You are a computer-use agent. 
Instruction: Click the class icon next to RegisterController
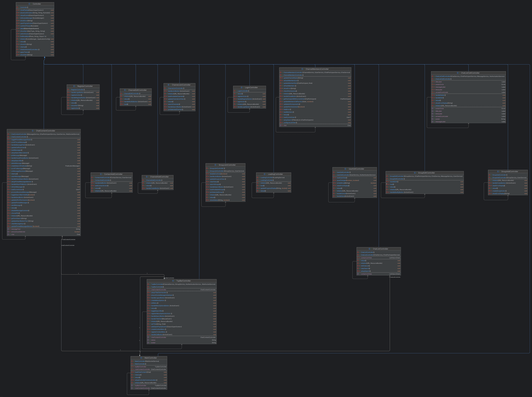coord(74,86)
